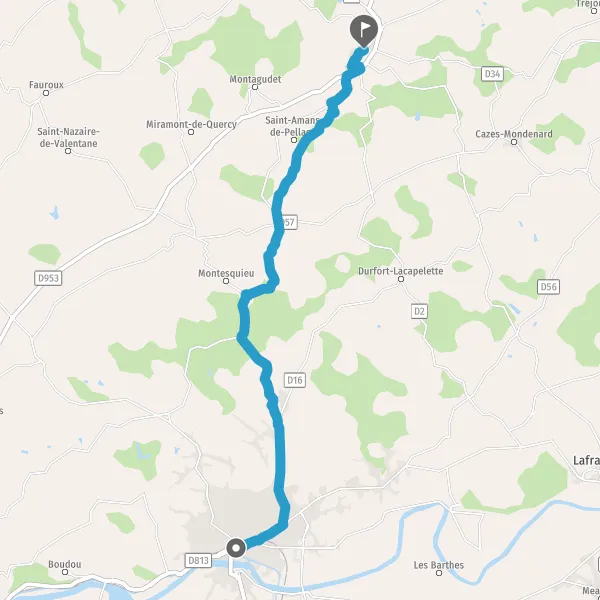
Task: Select Cazes-Mondenard place label
Action: (514, 134)
